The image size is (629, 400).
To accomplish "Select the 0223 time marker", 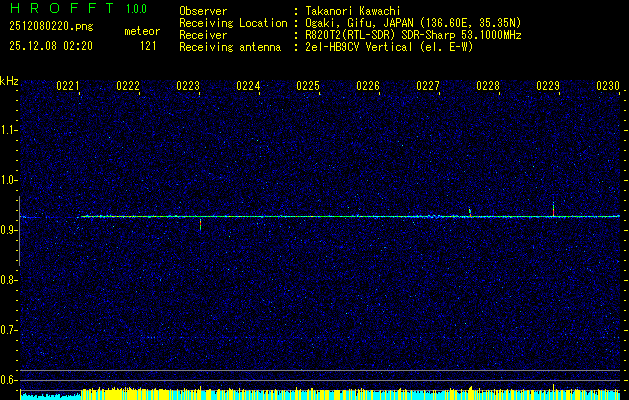I will tap(188, 86).
